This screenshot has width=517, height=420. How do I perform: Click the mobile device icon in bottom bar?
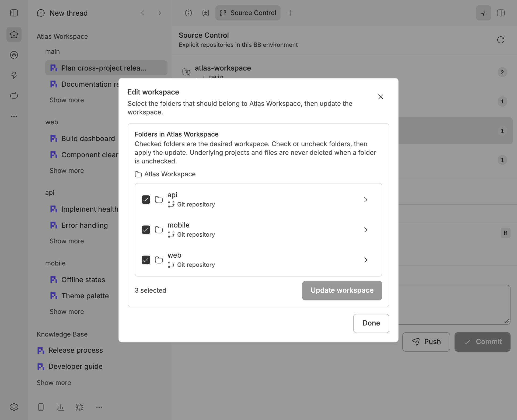click(x=41, y=407)
